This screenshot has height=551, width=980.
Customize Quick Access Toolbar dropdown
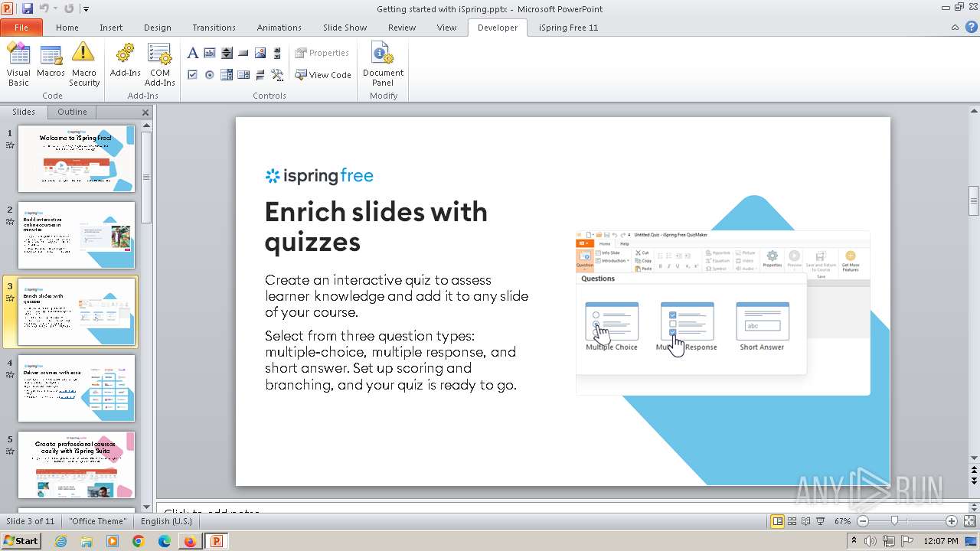click(x=86, y=9)
